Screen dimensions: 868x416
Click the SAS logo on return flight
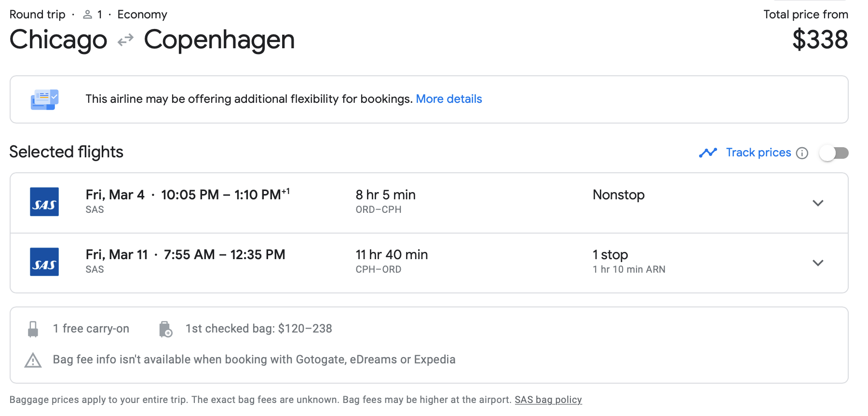tap(44, 262)
